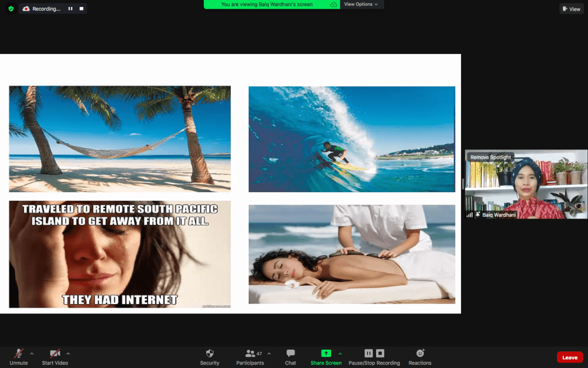Expand the arrow beside Participants

pyautogui.click(x=269, y=354)
